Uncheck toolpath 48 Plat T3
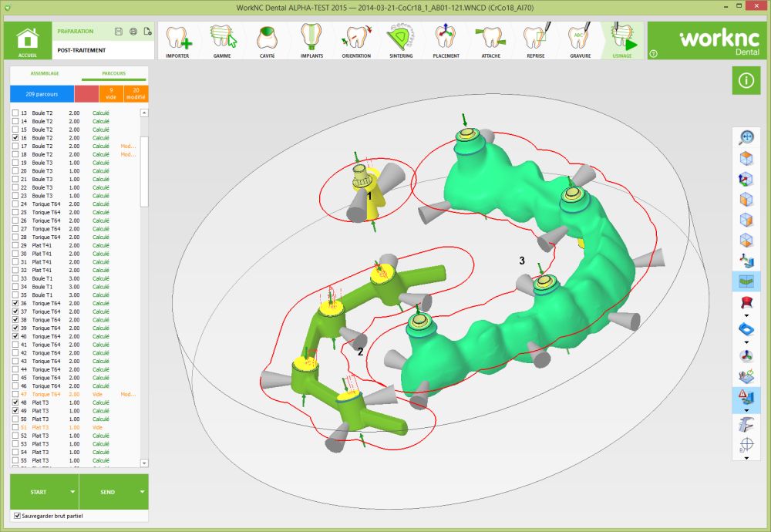This screenshot has height=532, width=771. [x=15, y=402]
